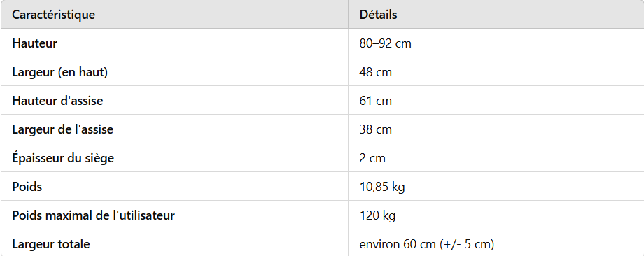Select the Hauteur row label
Image resolution: width=644 pixels, height=256 pixels.
tap(34, 43)
